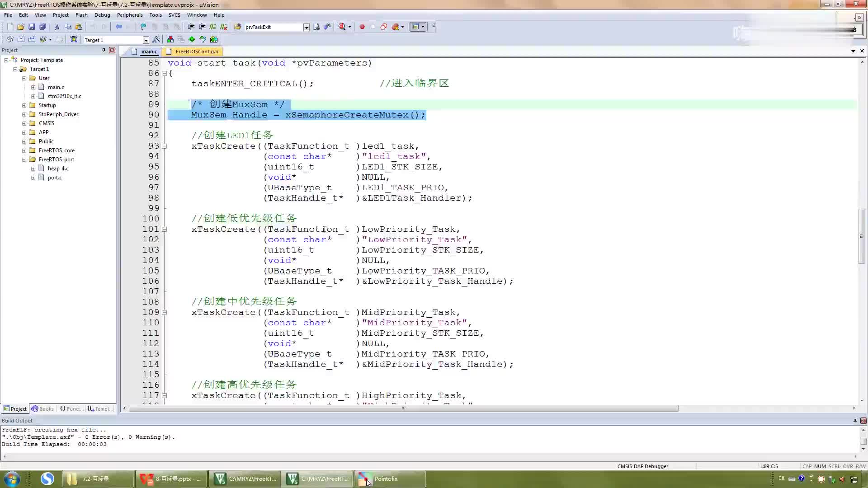This screenshot has height=488, width=868.
Task: Navigate backwards with blue arrow
Action: (118, 27)
